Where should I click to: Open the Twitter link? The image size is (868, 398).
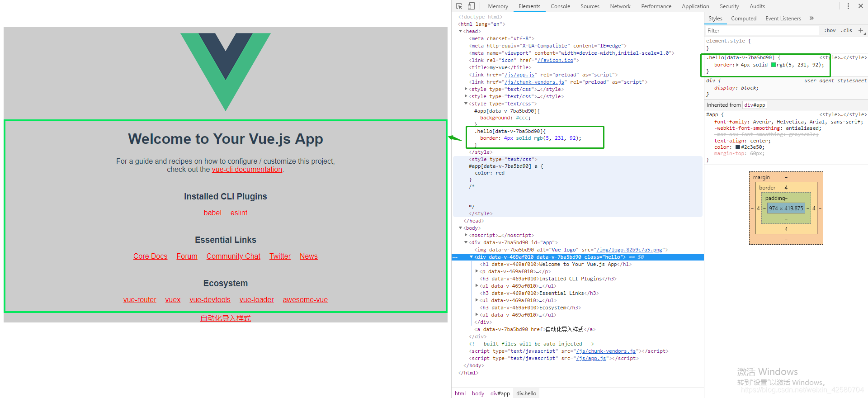[x=280, y=256]
